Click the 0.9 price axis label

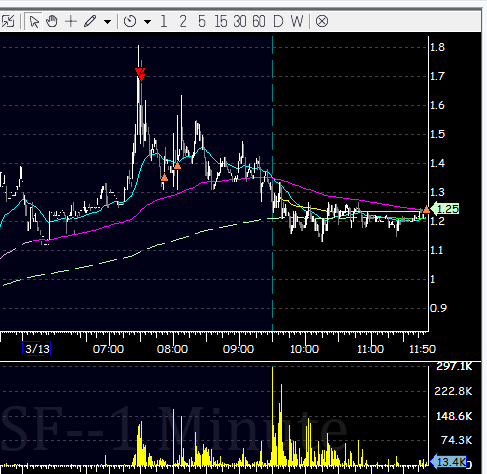438,308
